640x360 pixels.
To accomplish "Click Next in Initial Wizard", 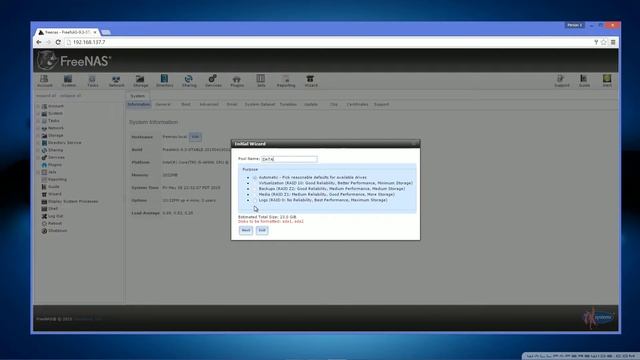I will 246,230.
